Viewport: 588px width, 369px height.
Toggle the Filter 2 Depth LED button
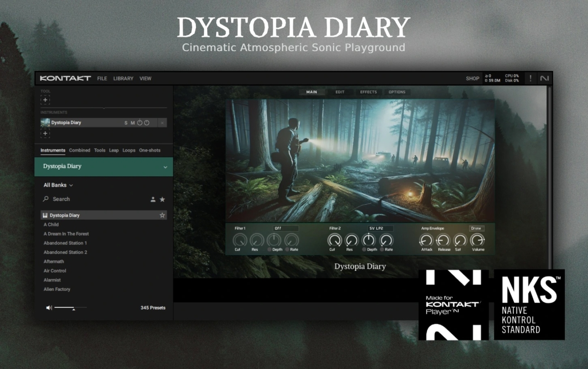click(365, 250)
